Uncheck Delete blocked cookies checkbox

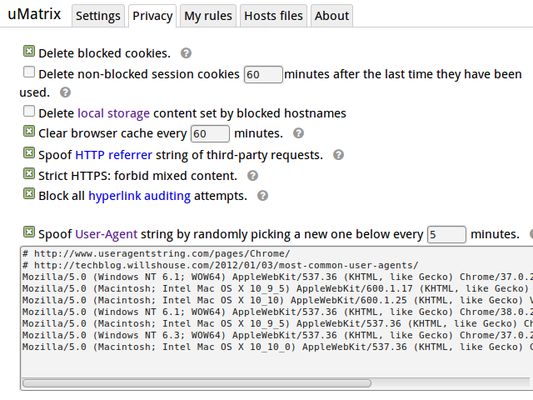tap(29, 51)
